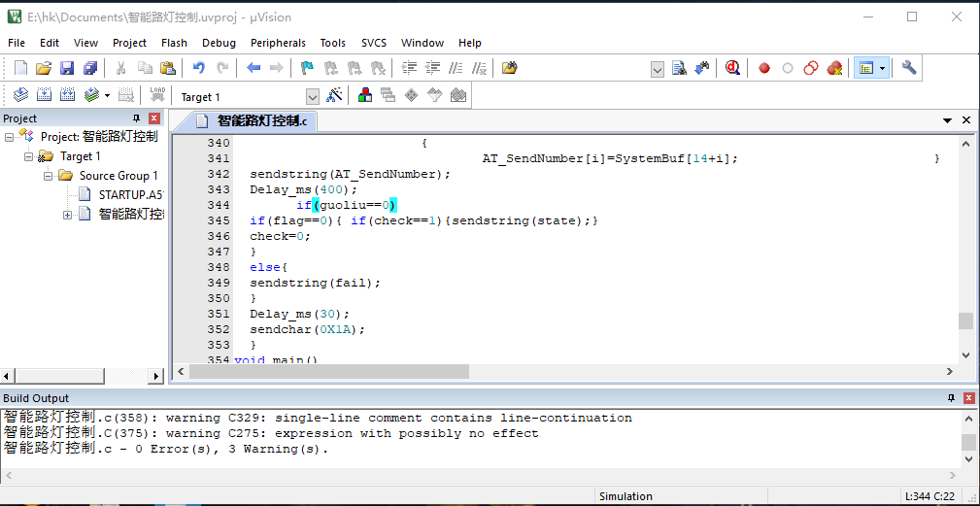Click the Save file icon
This screenshot has height=506, width=980.
click(67, 68)
